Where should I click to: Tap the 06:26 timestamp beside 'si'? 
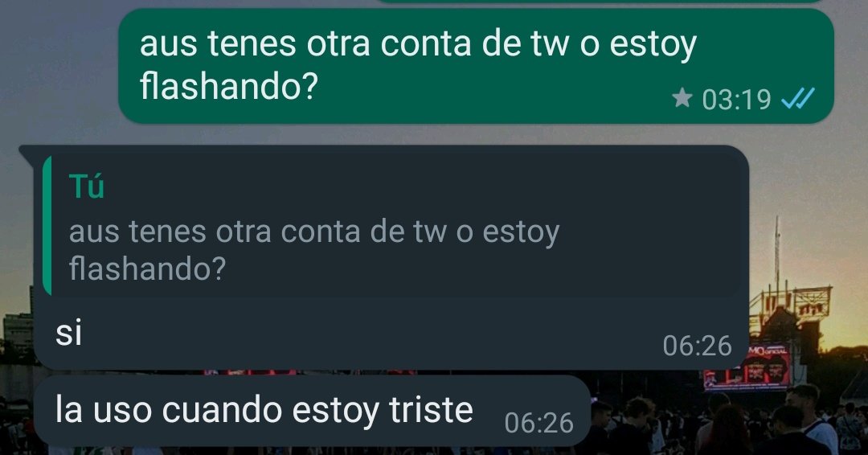(x=698, y=346)
